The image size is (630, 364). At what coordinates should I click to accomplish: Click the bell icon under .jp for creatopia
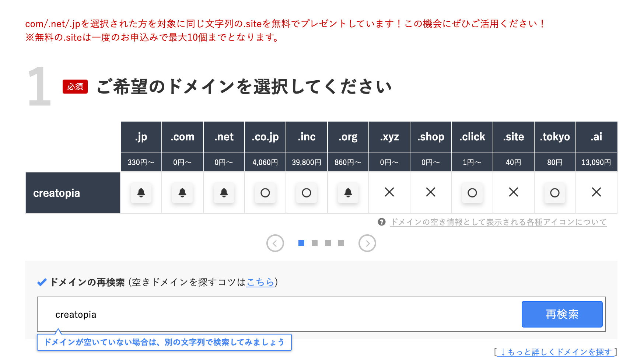141,193
